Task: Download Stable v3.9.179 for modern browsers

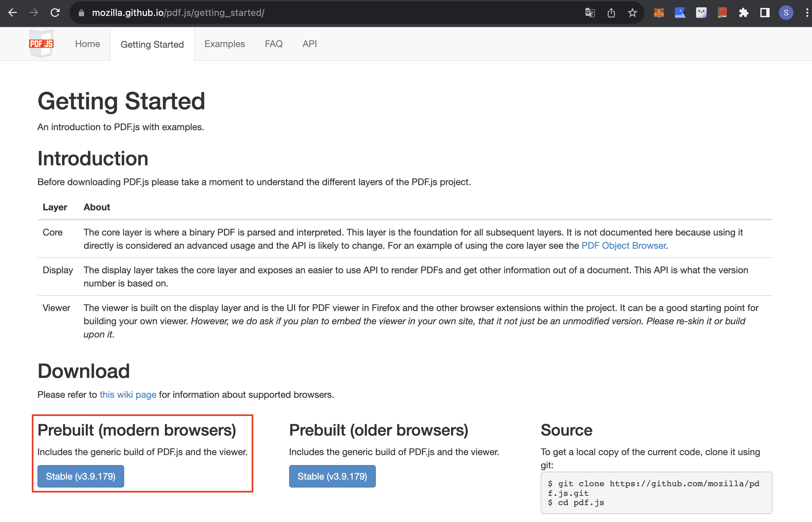Action: coord(81,476)
